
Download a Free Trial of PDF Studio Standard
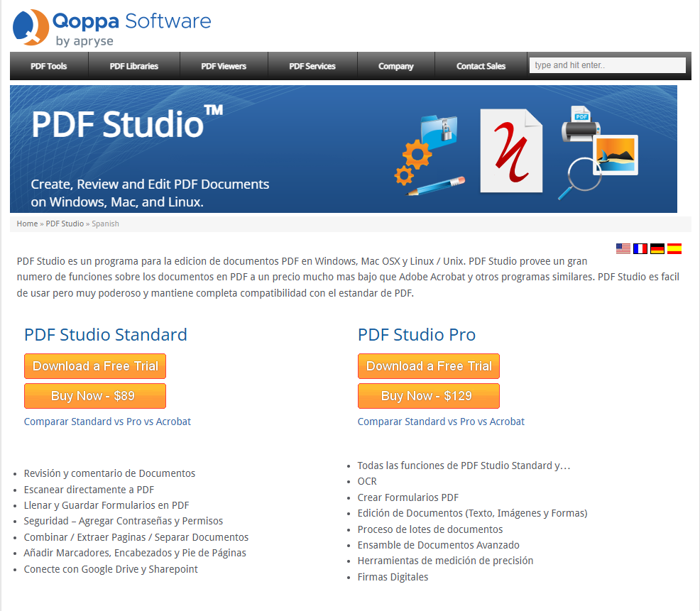tap(94, 366)
